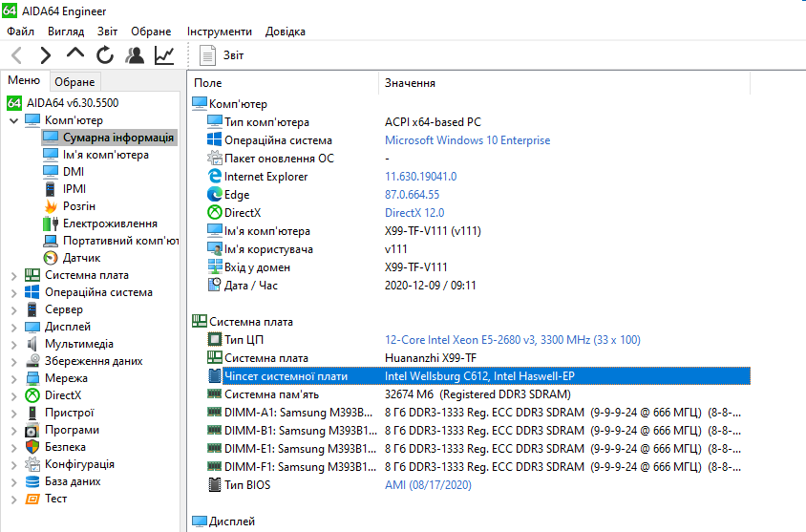
Task: Open the Microsoft Windows 10 Enterprise link
Action: click(467, 140)
